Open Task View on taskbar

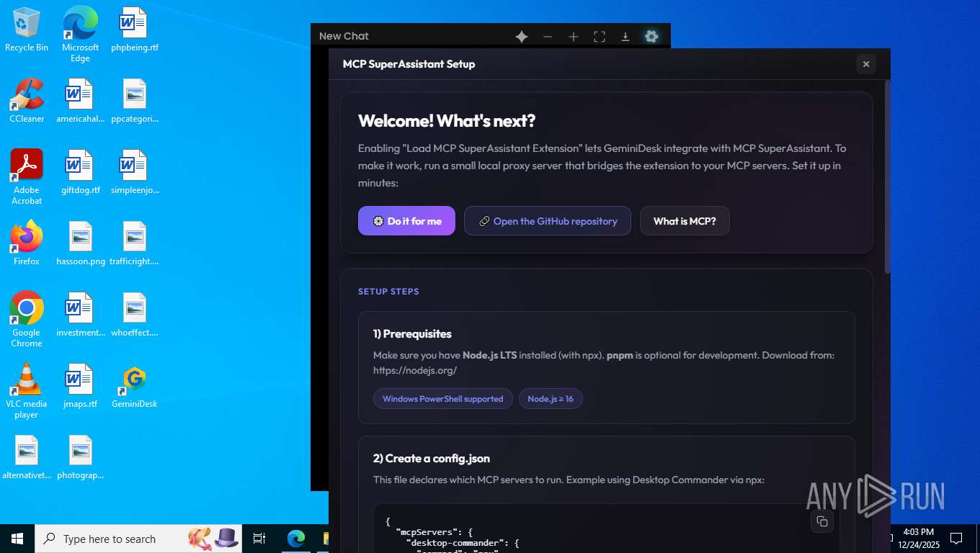[259, 539]
